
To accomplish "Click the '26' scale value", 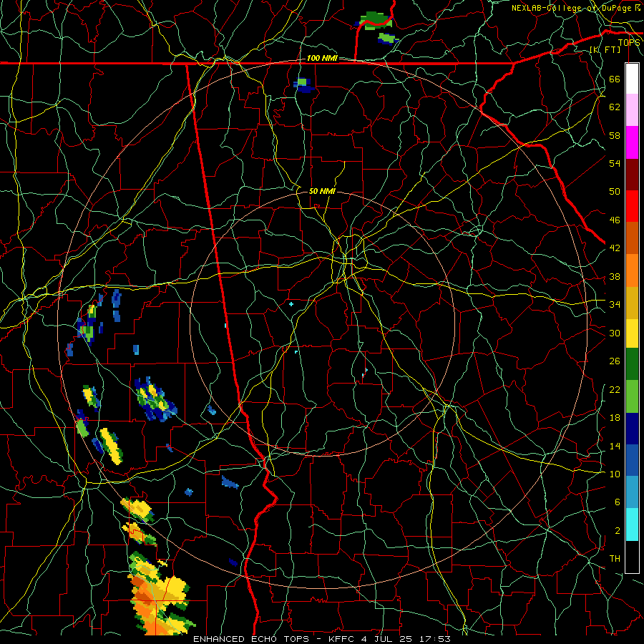I will 615,361.
